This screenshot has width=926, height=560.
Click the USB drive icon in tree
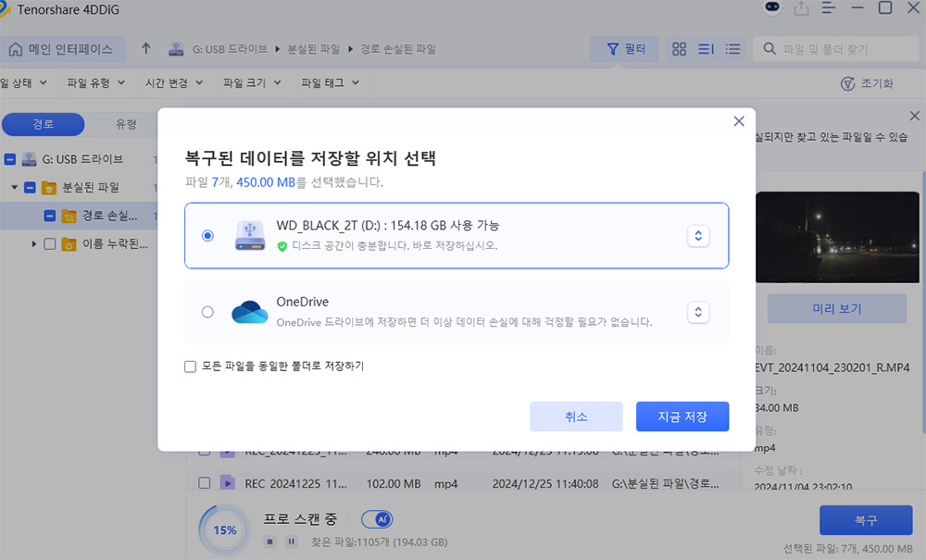pos(29,158)
